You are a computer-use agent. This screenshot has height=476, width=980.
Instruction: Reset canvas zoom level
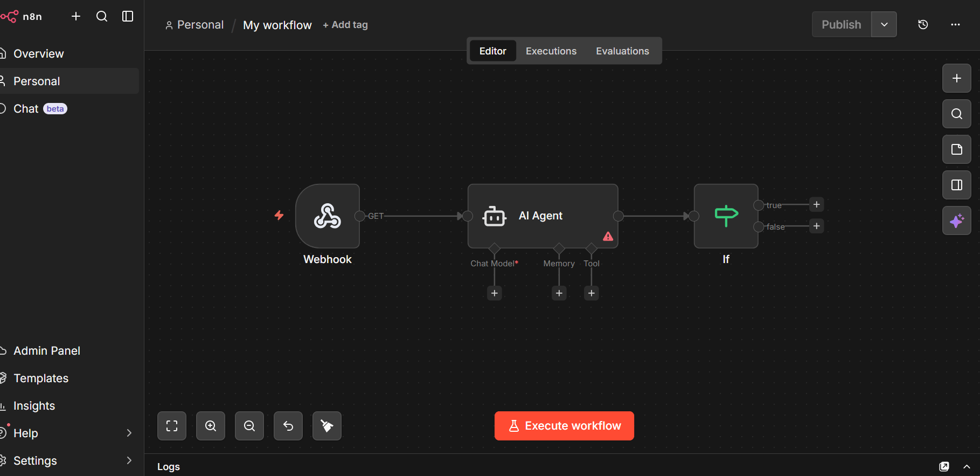[x=288, y=426]
